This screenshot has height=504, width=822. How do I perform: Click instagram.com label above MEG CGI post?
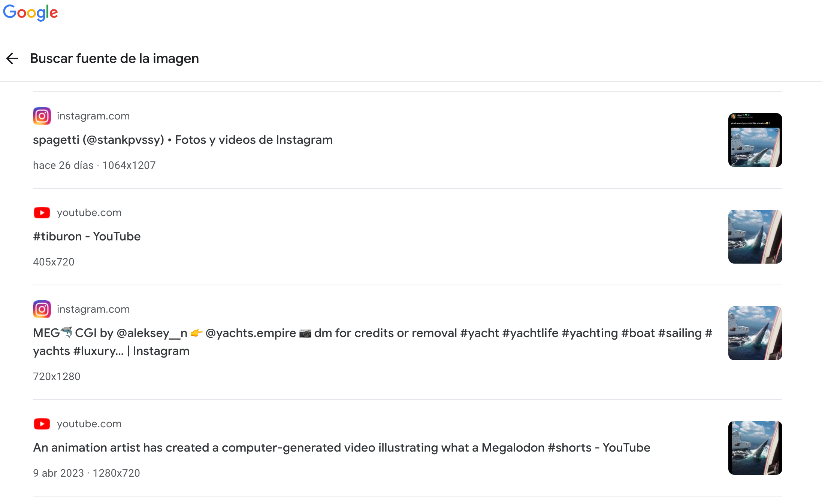pos(93,309)
